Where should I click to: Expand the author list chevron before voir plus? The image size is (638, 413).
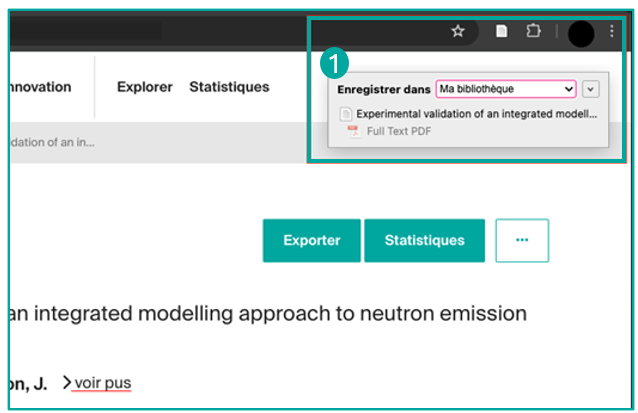click(x=66, y=382)
